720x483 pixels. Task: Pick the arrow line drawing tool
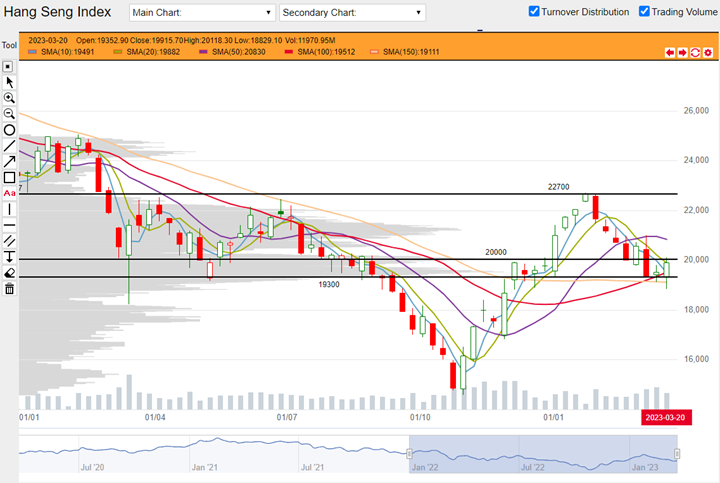point(9,162)
